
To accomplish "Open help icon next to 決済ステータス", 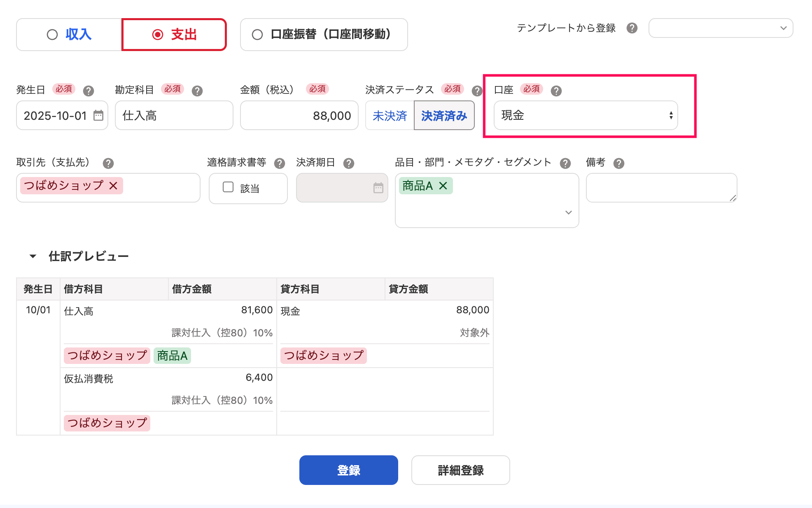I will pos(477,91).
